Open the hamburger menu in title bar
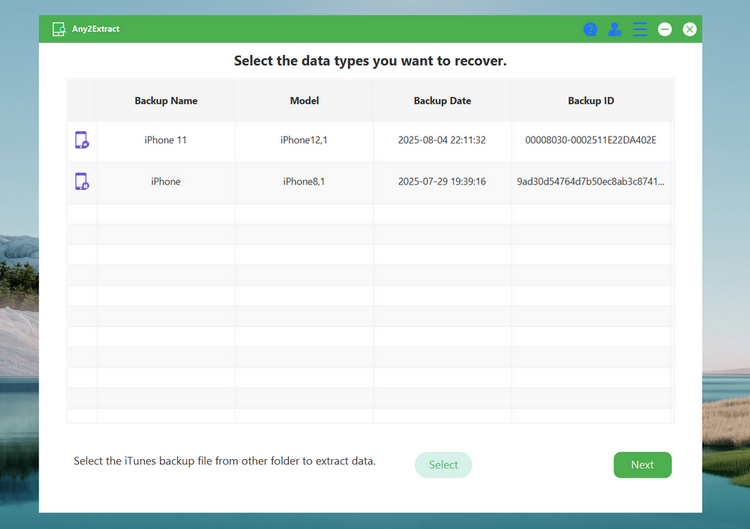Screen dimensions: 750x529 pos(640,29)
